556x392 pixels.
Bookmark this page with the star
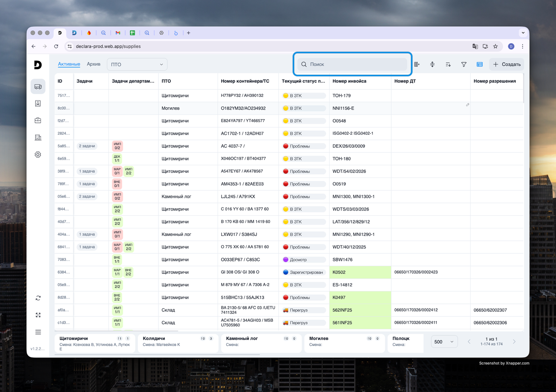[x=496, y=46]
